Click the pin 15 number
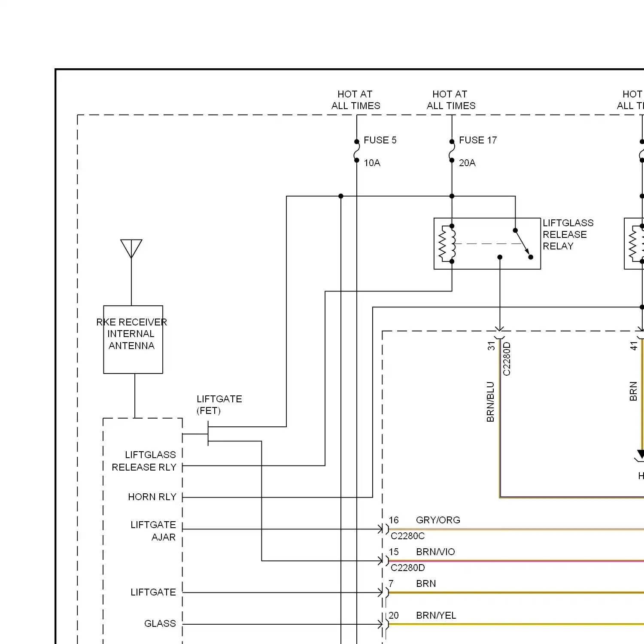The image size is (644, 644). pos(394,552)
